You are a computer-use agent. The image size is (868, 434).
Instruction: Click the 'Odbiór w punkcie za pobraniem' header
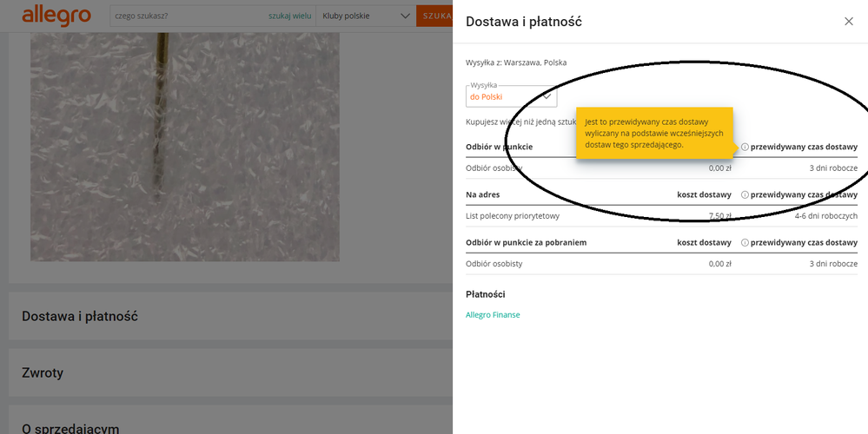click(x=526, y=243)
